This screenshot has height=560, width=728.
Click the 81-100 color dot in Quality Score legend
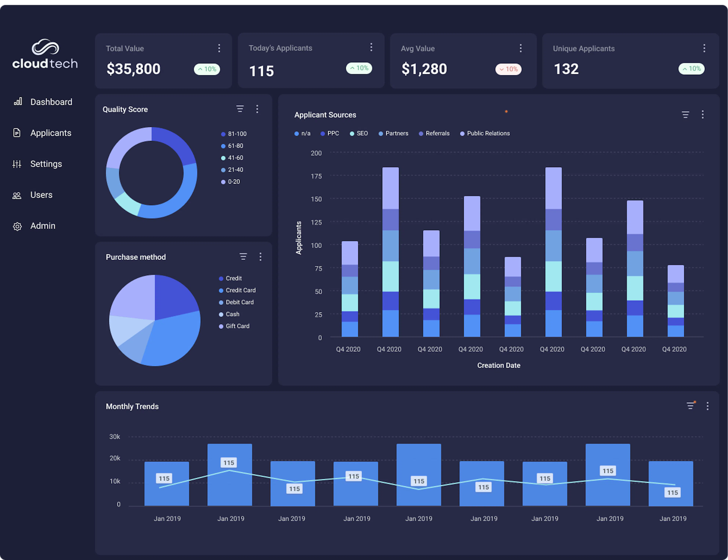coord(223,134)
